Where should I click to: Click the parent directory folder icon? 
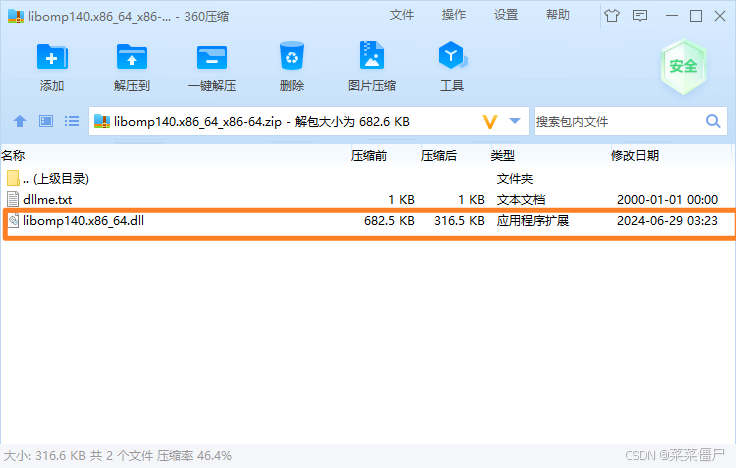tap(13, 178)
